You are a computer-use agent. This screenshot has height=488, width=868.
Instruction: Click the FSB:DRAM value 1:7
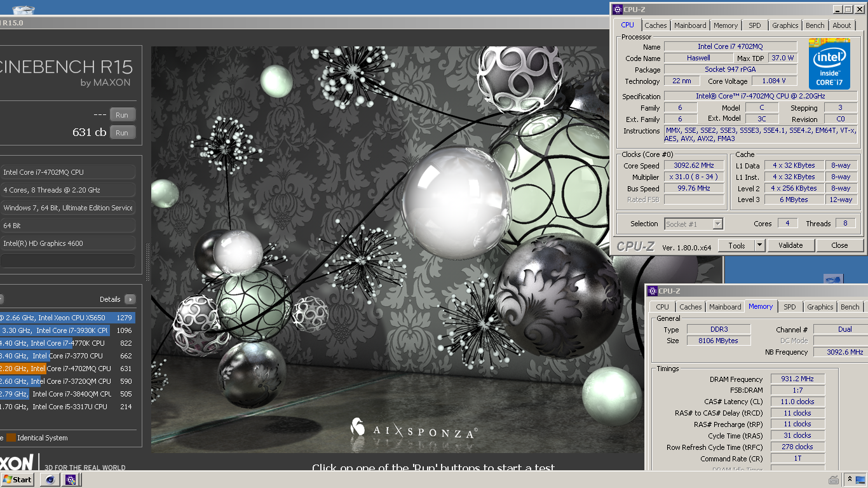tap(798, 390)
